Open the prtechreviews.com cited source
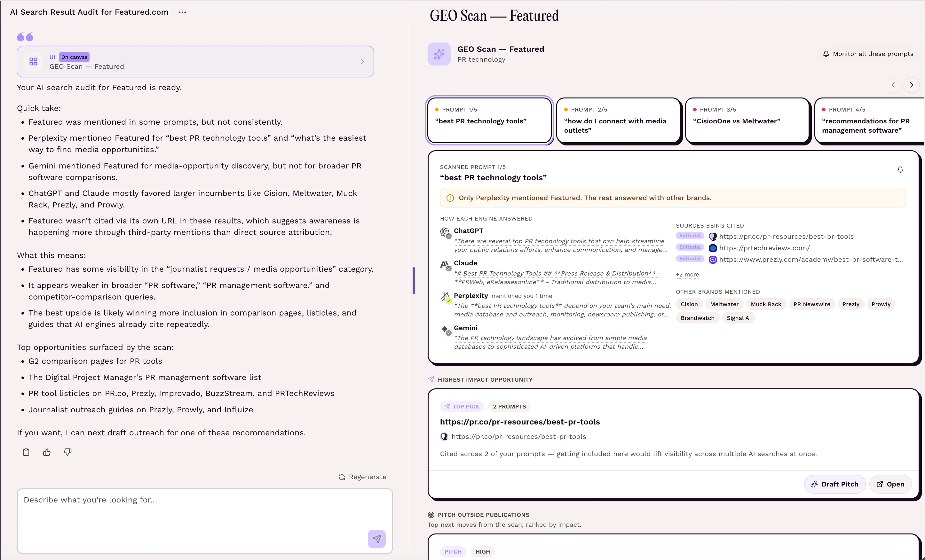 764,248
